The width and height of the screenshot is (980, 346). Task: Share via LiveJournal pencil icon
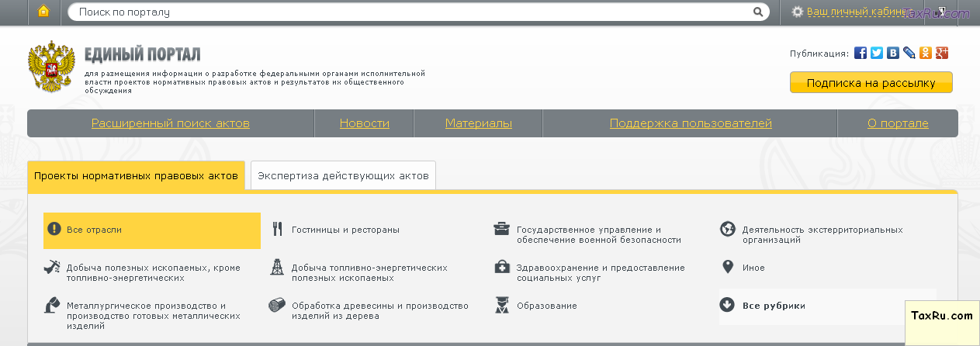click(909, 53)
